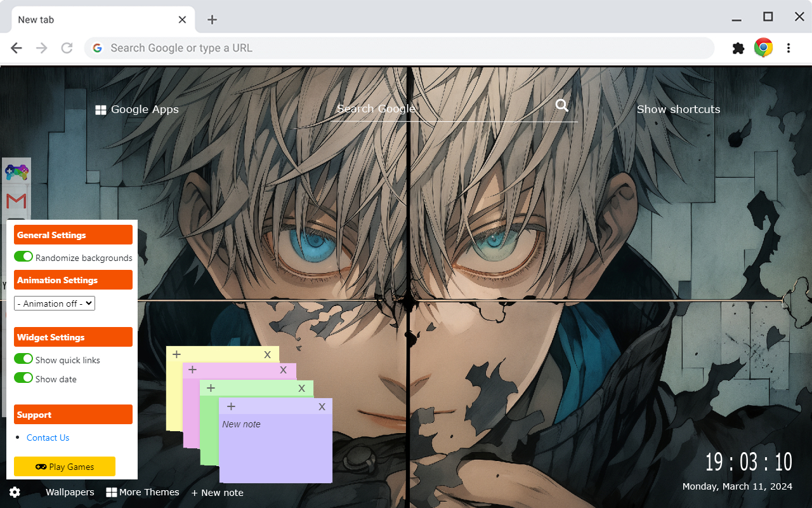Screen dimensions: 812x508
Task: Click the Search Google field on the page
Action: 412,109
